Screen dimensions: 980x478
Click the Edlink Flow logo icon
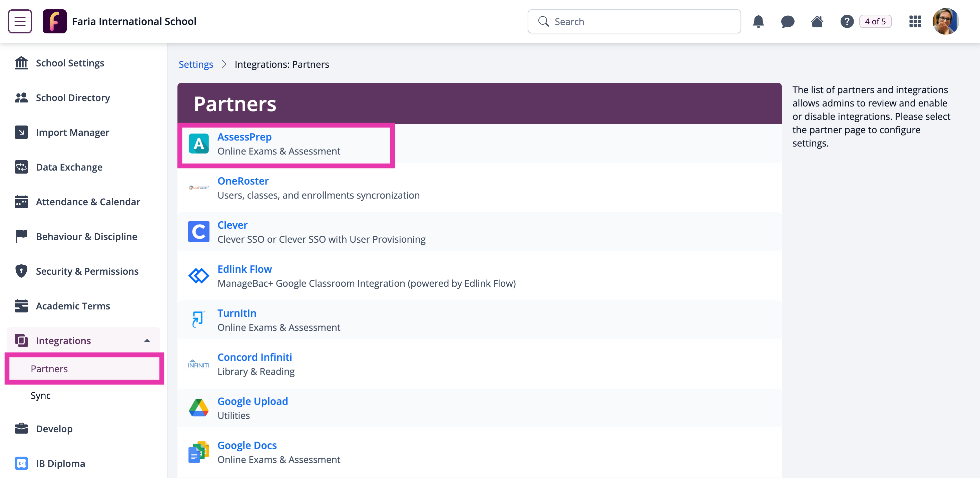(x=198, y=276)
